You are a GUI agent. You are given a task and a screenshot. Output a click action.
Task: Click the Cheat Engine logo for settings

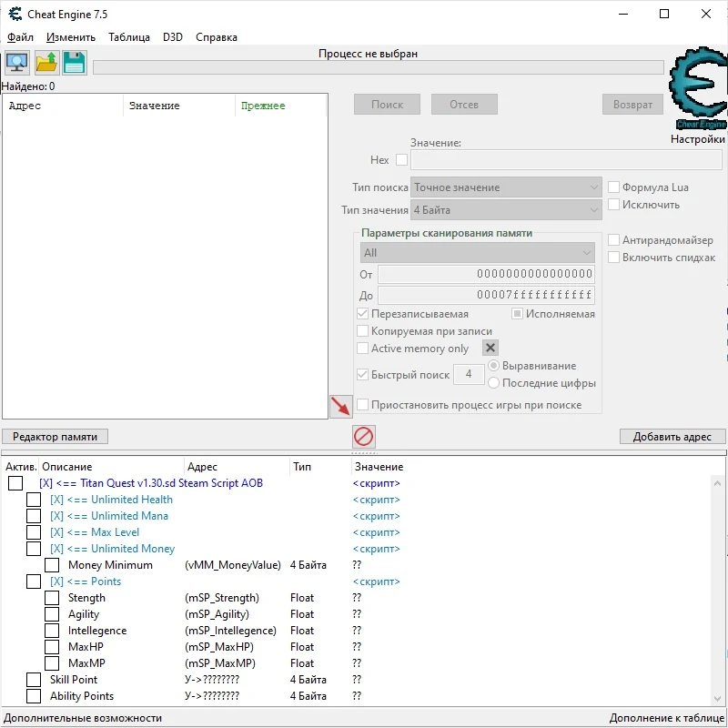tap(698, 91)
